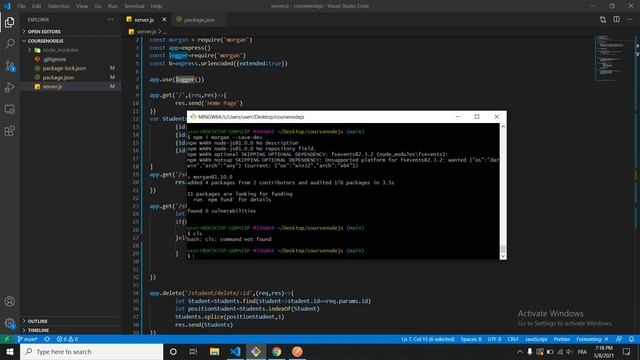Image resolution: width=640 pixels, height=360 pixels.
Task: Click the remote window indicator in status bar
Action: point(7,339)
